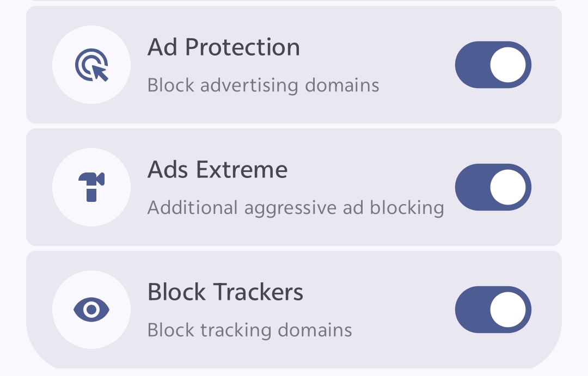588x376 pixels.
Task: Click the Ads Extreme hammer icon
Action: (91, 187)
